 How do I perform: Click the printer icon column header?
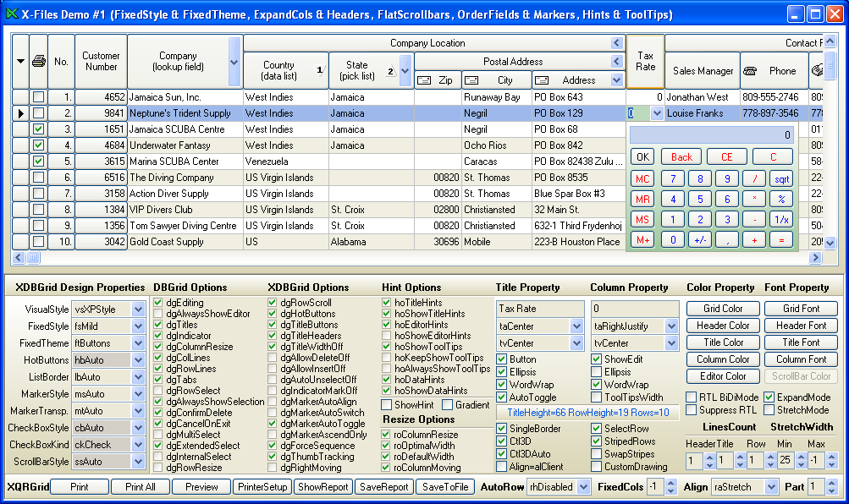[x=38, y=61]
